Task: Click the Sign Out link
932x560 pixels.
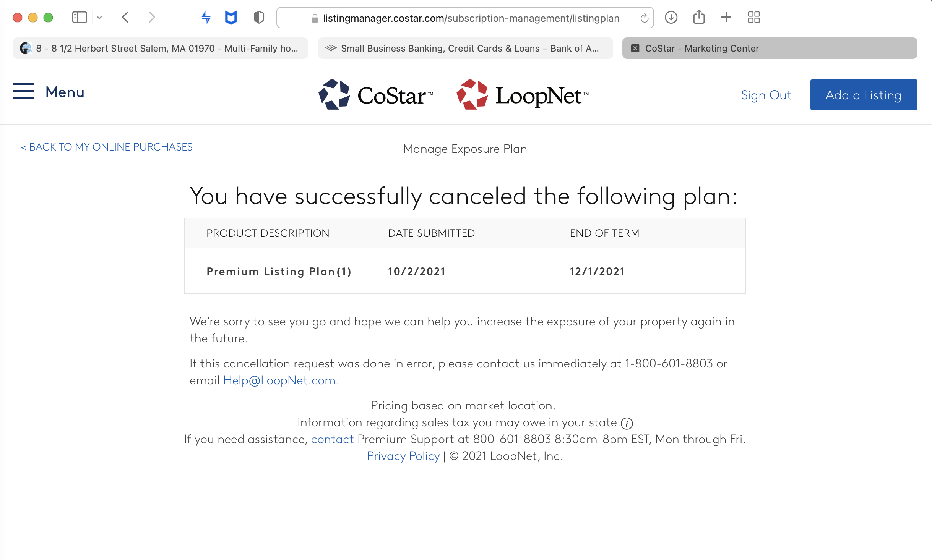Action: coord(766,95)
